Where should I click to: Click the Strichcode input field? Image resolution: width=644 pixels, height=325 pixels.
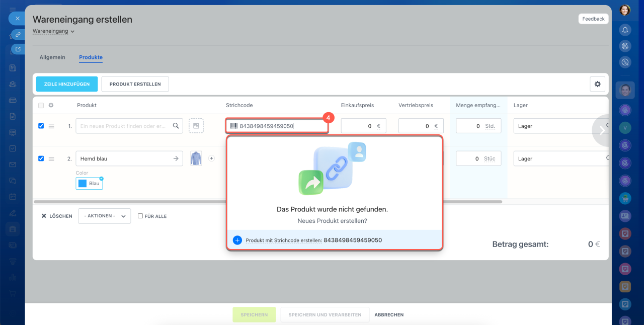pos(277,126)
